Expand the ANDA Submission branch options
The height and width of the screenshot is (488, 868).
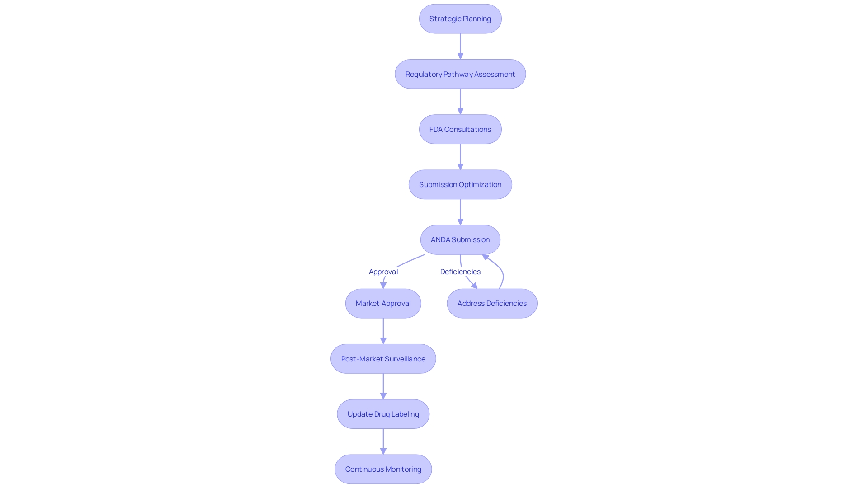coord(460,239)
